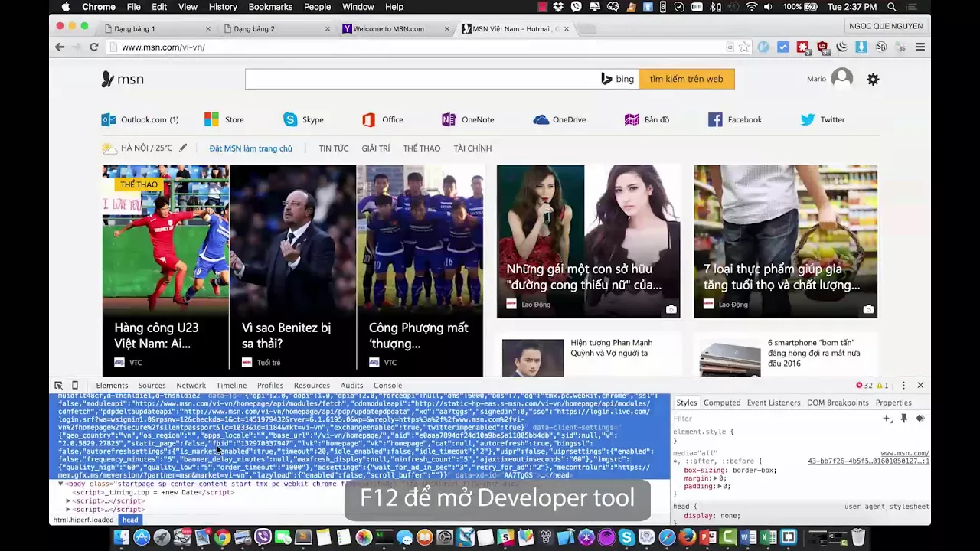Screen dimensions: 980x551
Task: Open DevTools three-dot customize menu
Action: point(903,386)
